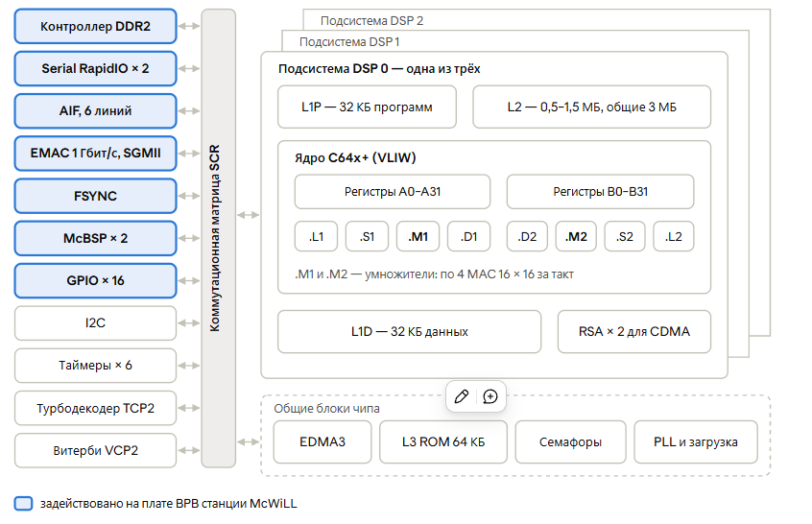Click the Подсистема DSP 2 label
This screenshot has width=812, height=524.
(x=371, y=21)
